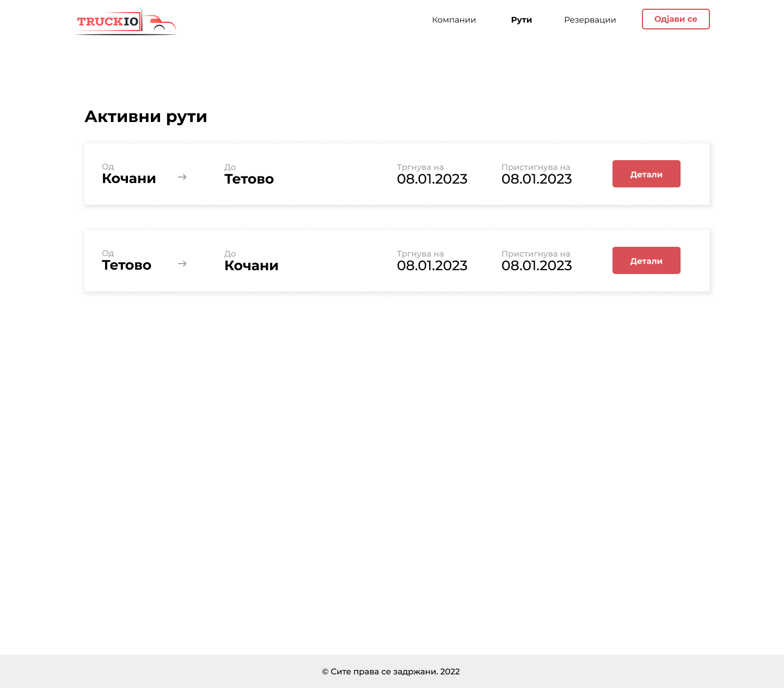
Task: Click the TruckIO logo
Action: tap(126, 22)
